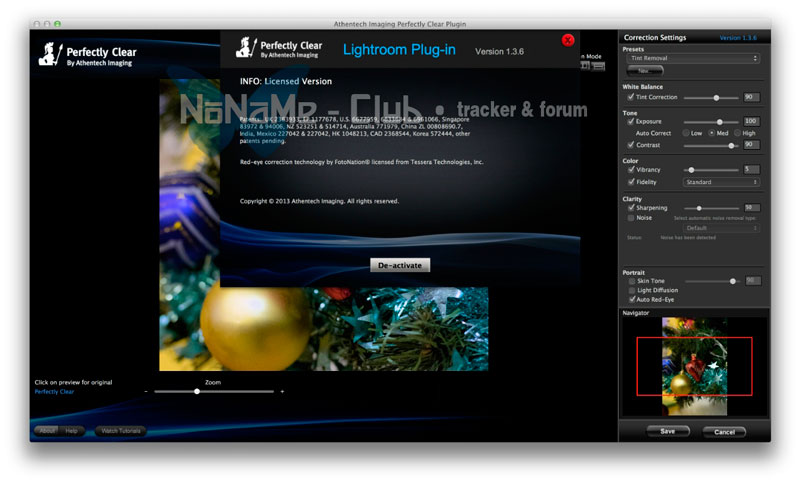Toggle the Vibrancy checkbox
800x482 pixels.
pos(631,169)
